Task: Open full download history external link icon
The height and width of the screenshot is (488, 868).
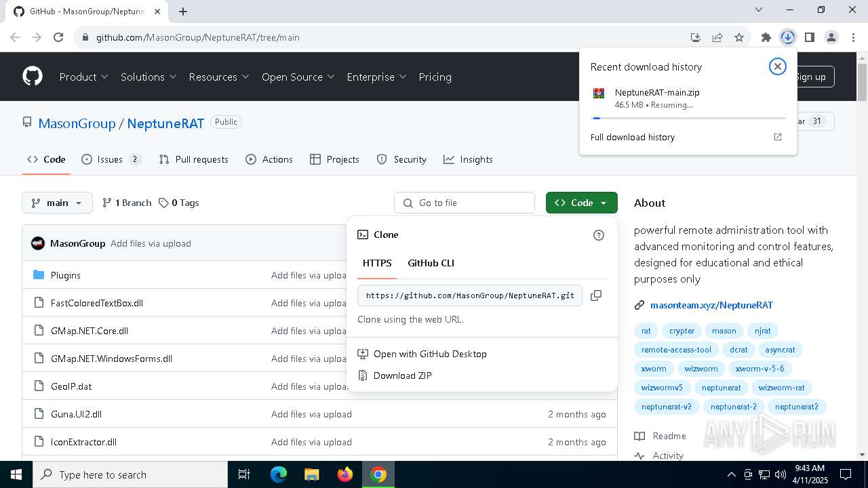Action: click(778, 137)
